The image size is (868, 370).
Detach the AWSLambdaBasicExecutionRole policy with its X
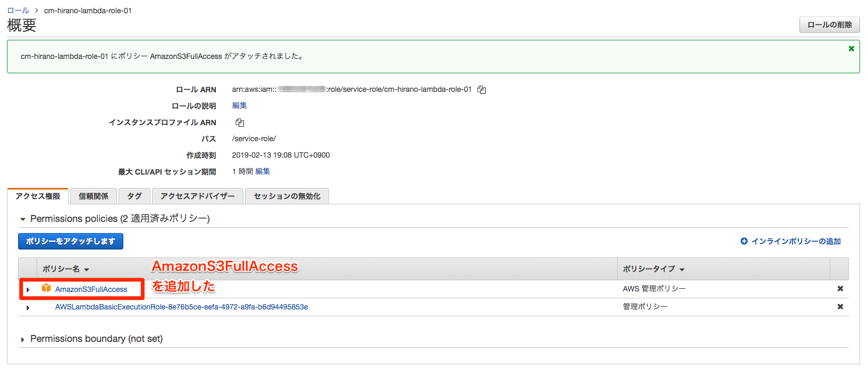point(840,307)
